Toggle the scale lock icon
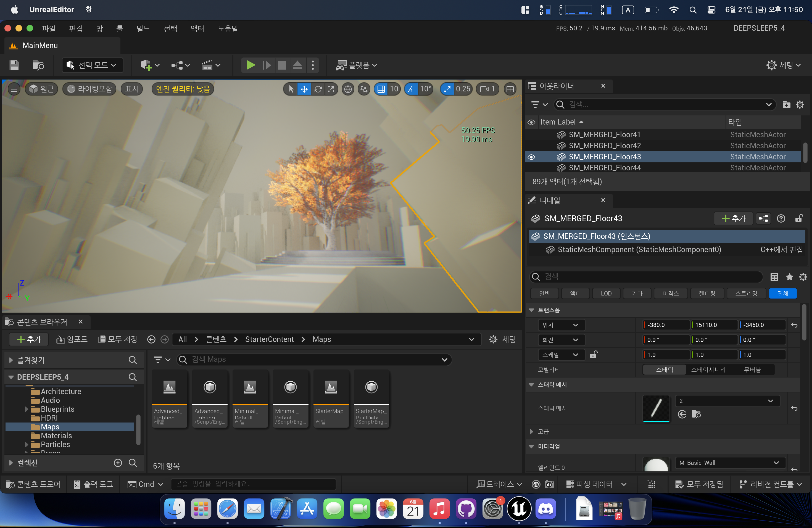 point(594,355)
